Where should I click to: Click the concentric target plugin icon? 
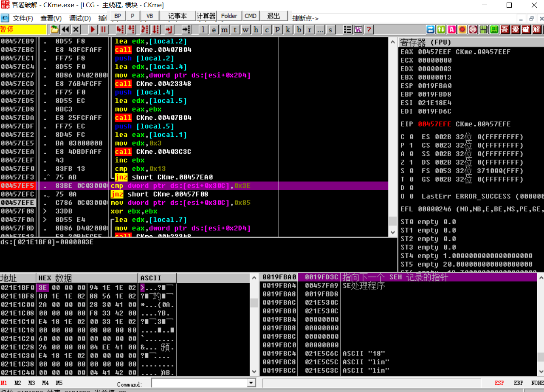coord(473,29)
